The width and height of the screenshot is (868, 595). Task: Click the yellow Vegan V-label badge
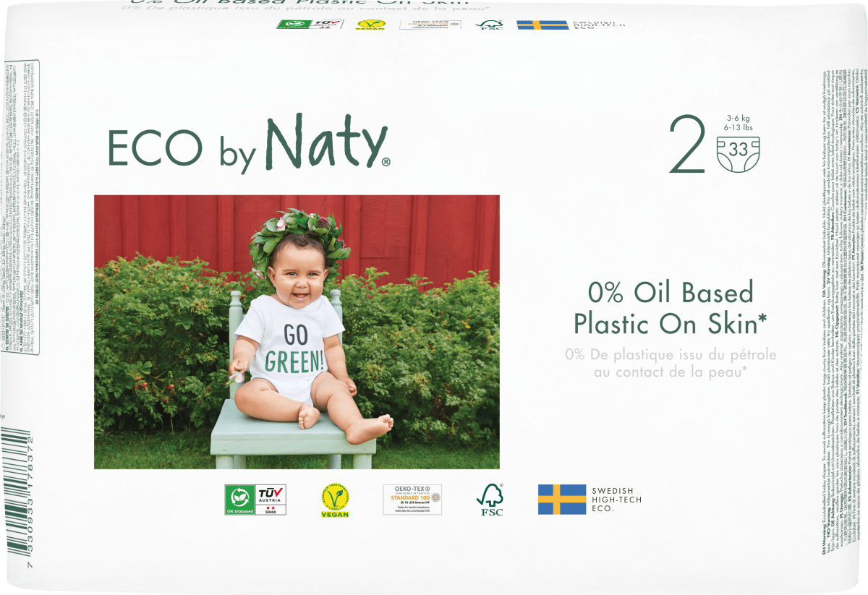tap(334, 500)
